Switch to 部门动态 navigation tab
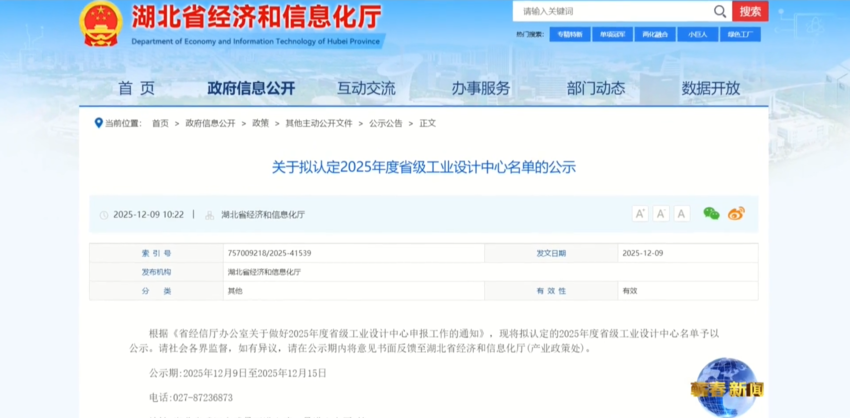 click(595, 88)
